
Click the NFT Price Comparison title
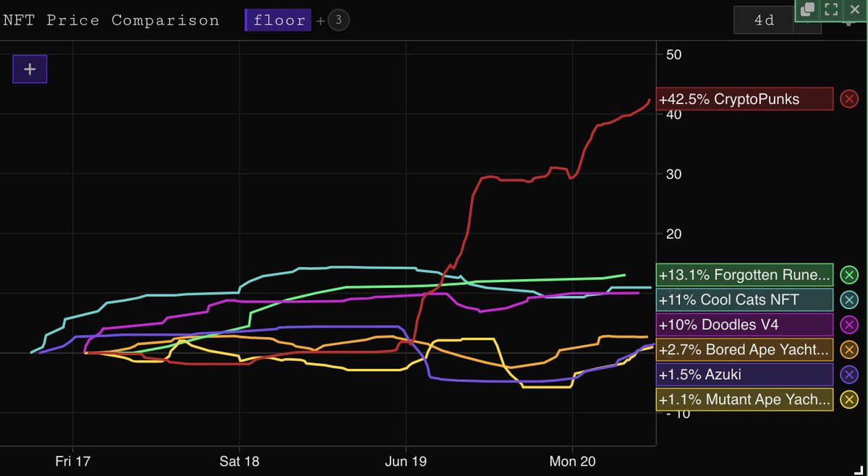(111, 20)
